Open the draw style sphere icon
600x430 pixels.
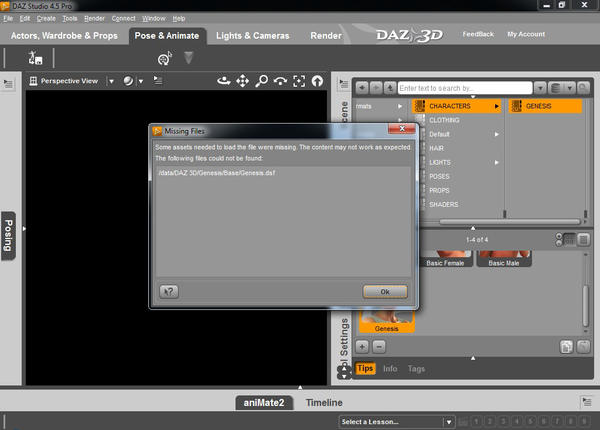pyautogui.click(x=128, y=81)
